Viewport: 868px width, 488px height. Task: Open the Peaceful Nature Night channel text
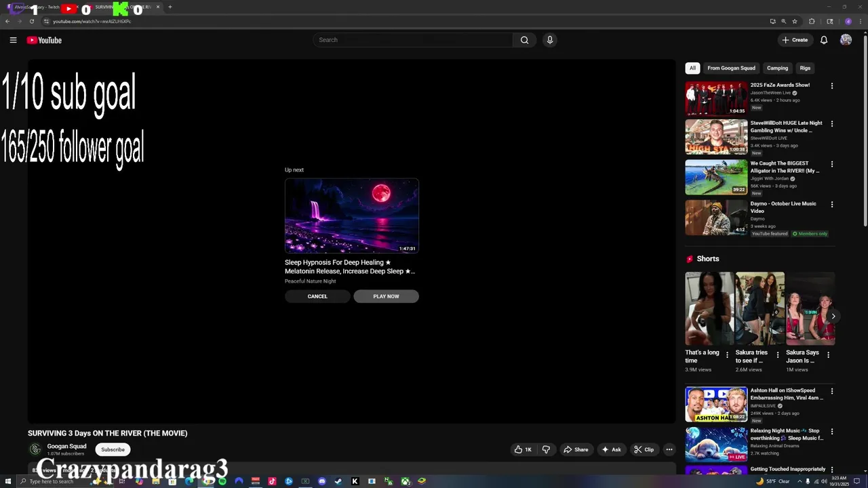[x=310, y=281]
